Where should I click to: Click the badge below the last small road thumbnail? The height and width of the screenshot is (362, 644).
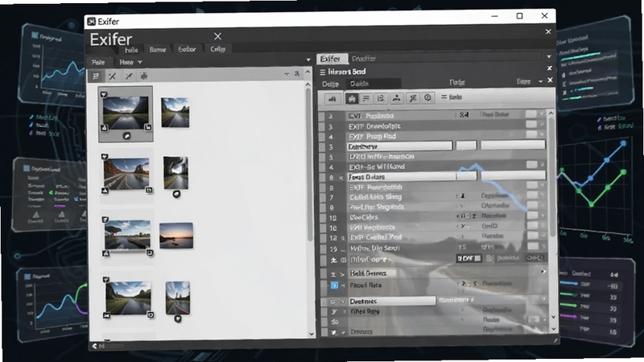coord(178,319)
